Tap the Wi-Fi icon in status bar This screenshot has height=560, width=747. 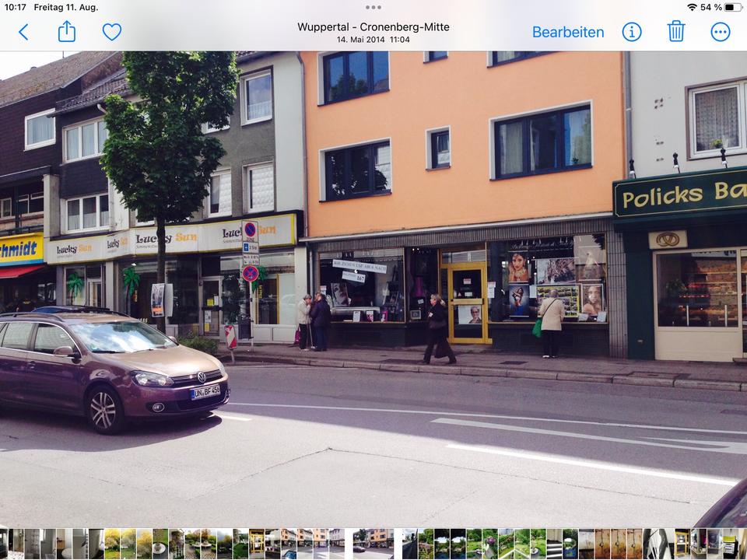pyautogui.click(x=692, y=7)
